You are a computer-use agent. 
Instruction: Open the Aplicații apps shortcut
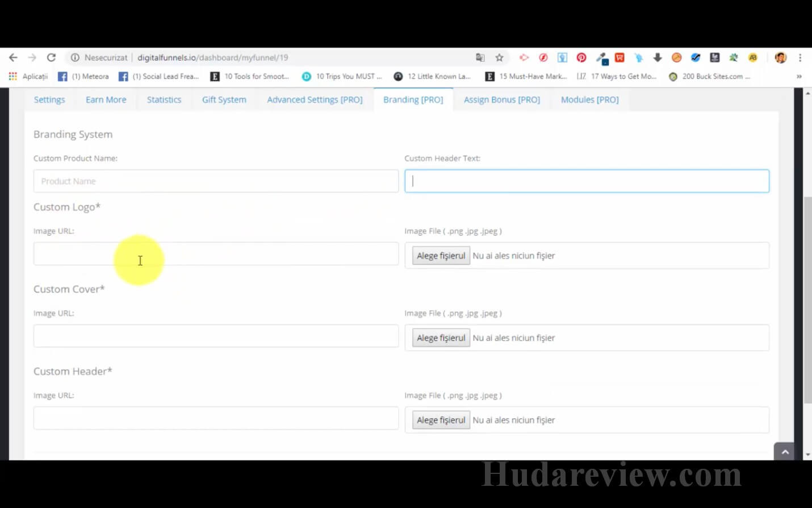[28, 76]
